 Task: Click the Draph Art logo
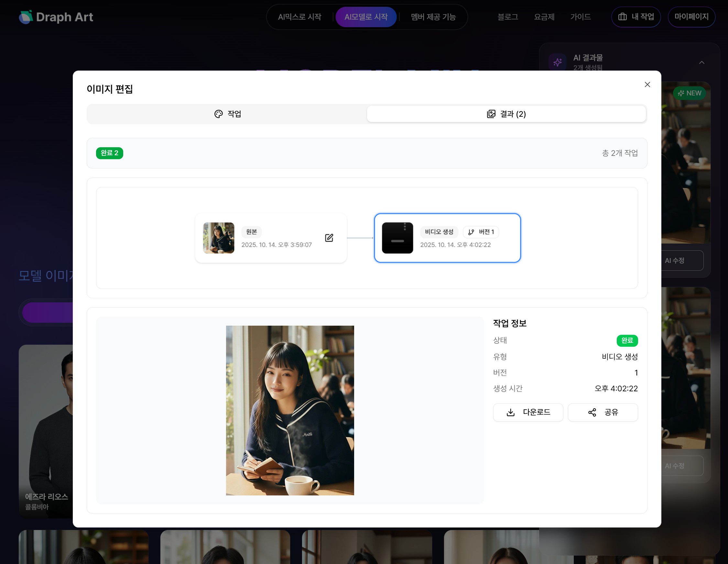click(56, 17)
